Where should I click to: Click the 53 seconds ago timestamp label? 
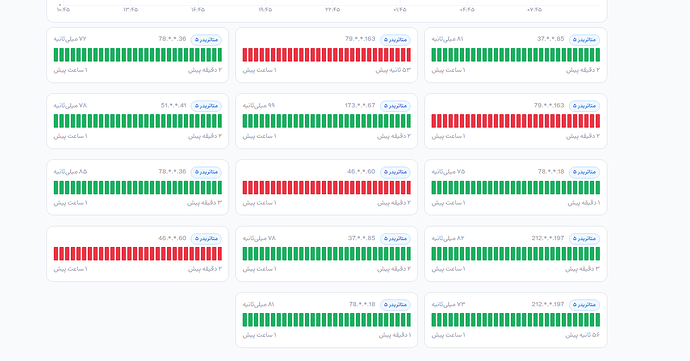click(x=393, y=70)
